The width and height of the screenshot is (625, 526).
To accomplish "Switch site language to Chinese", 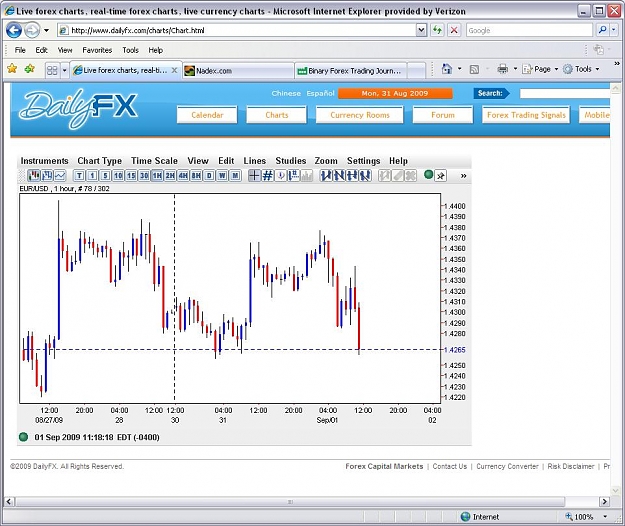I will [x=286, y=93].
